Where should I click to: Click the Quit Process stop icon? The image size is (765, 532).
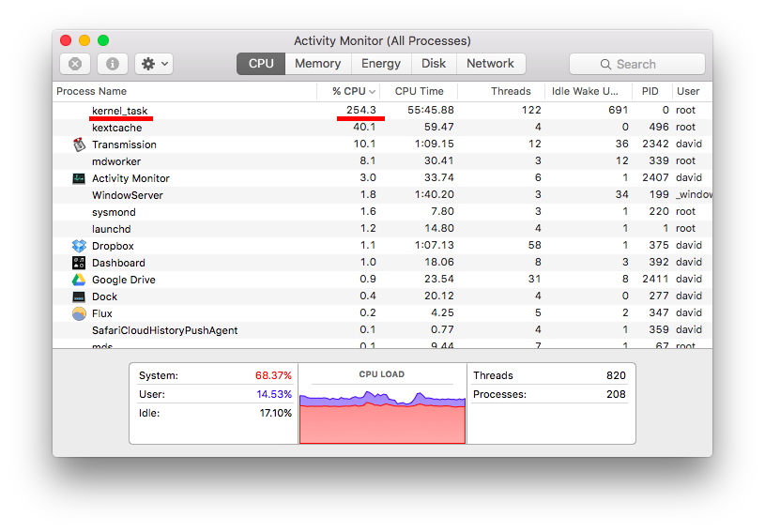pos(75,64)
